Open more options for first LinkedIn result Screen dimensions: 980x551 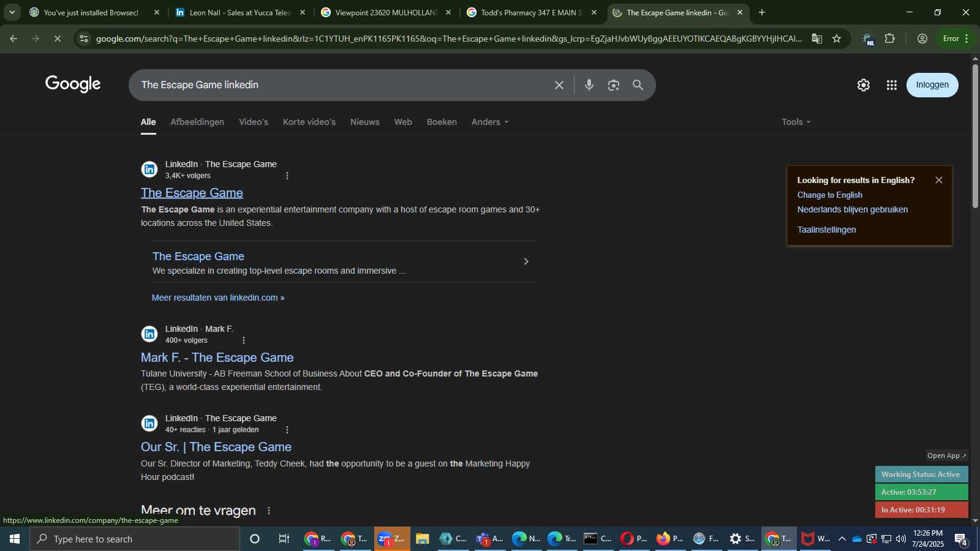click(x=287, y=176)
